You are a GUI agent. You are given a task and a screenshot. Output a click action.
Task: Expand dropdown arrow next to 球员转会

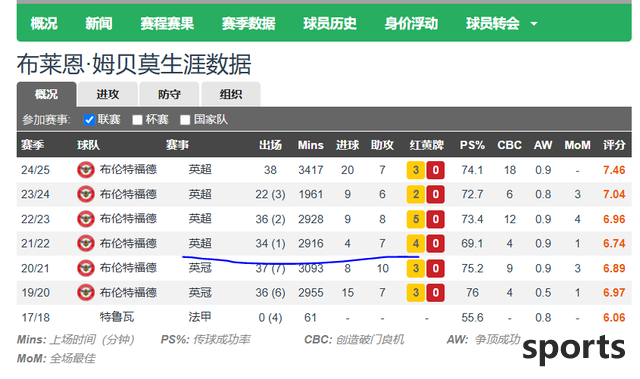point(533,24)
